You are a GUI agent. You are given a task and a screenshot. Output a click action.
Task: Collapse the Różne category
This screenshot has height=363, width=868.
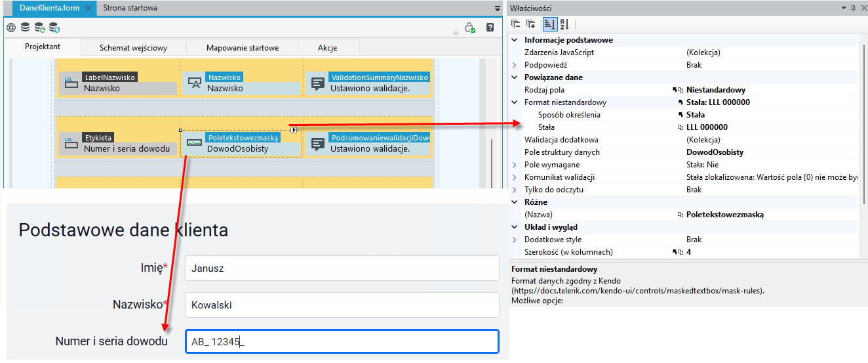(515, 202)
